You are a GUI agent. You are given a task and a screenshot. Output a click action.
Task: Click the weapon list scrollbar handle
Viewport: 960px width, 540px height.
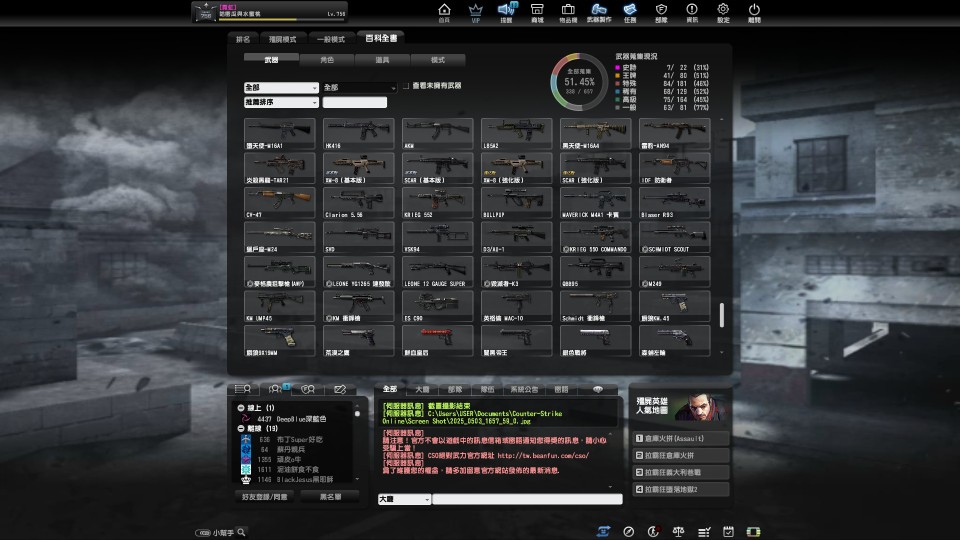click(x=722, y=315)
